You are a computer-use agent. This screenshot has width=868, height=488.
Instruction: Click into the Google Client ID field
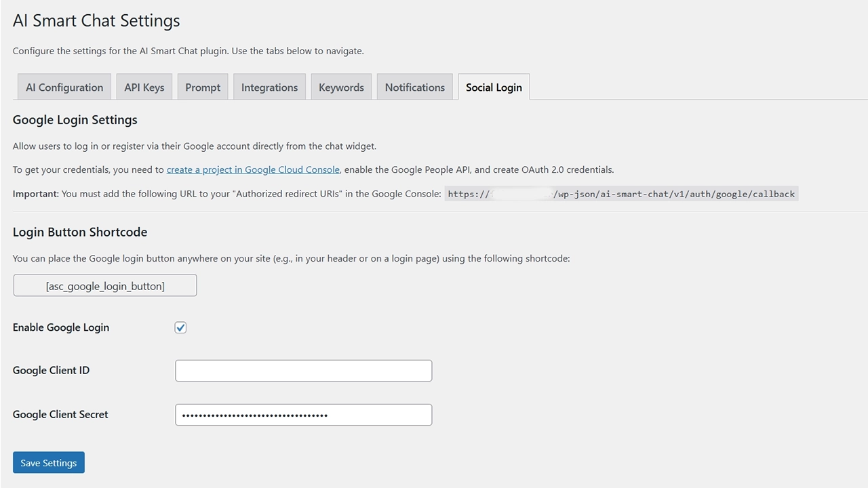(x=303, y=371)
